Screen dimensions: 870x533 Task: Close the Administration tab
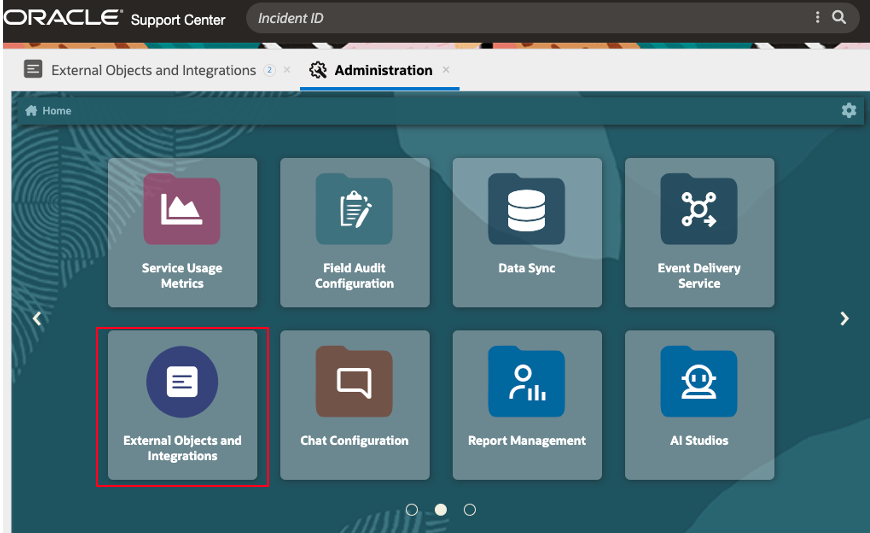446,70
